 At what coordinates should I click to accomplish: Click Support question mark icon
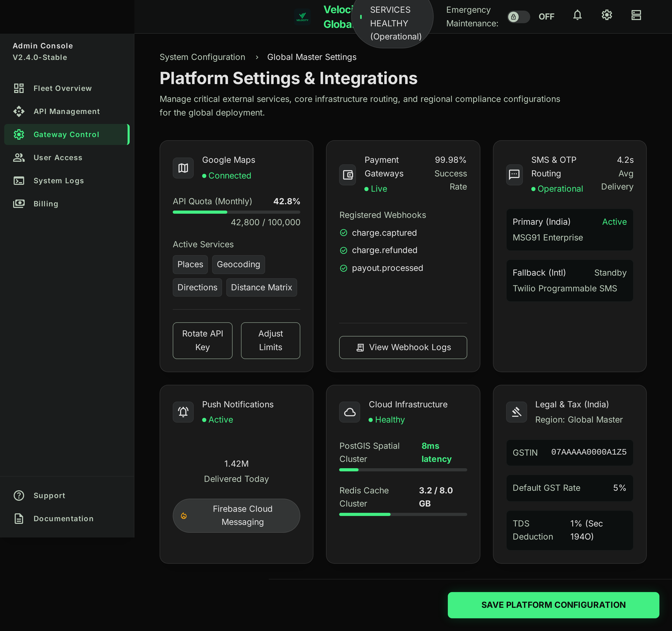19,495
